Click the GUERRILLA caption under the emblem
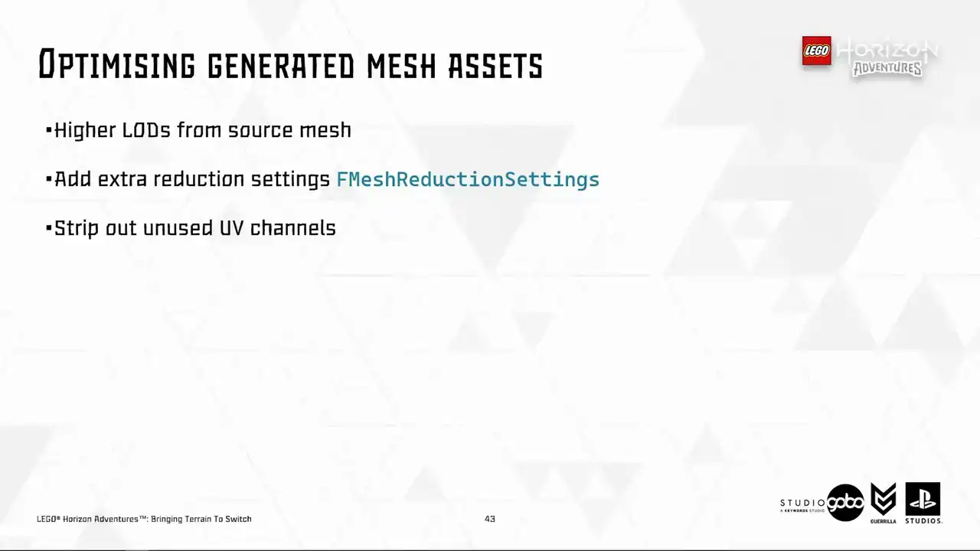This screenshot has height=551, width=980. pyautogui.click(x=884, y=521)
